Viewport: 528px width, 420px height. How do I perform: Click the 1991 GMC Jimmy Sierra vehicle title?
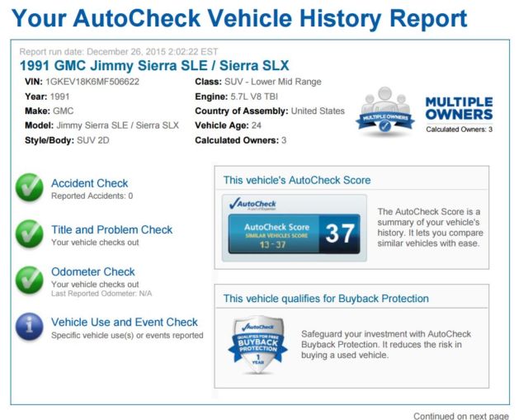point(154,66)
